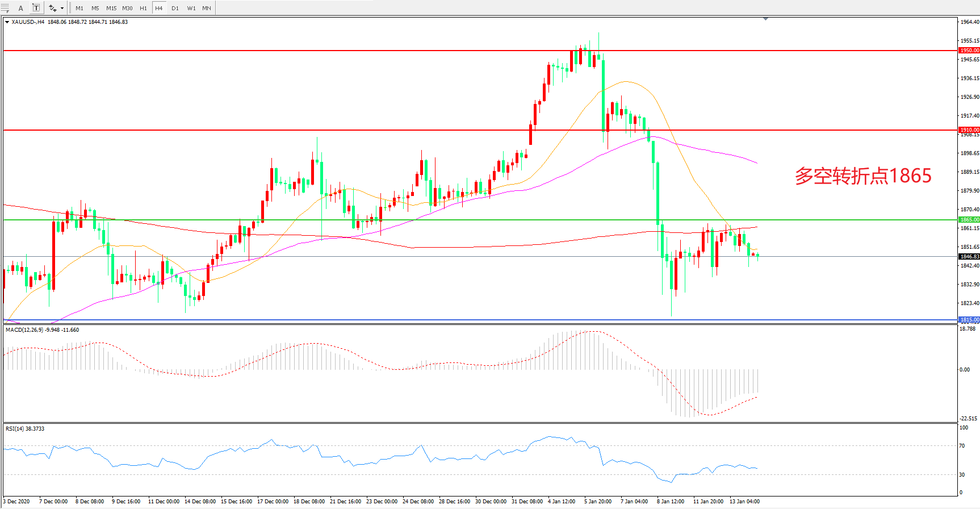Select the Text (A) drawing tool

point(21,8)
